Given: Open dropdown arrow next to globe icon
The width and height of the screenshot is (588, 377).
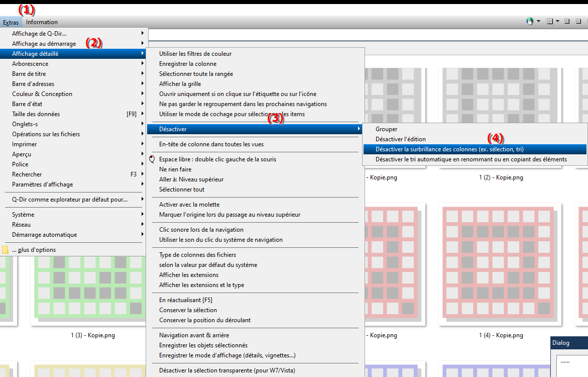Looking at the screenshot, I should [x=538, y=22].
